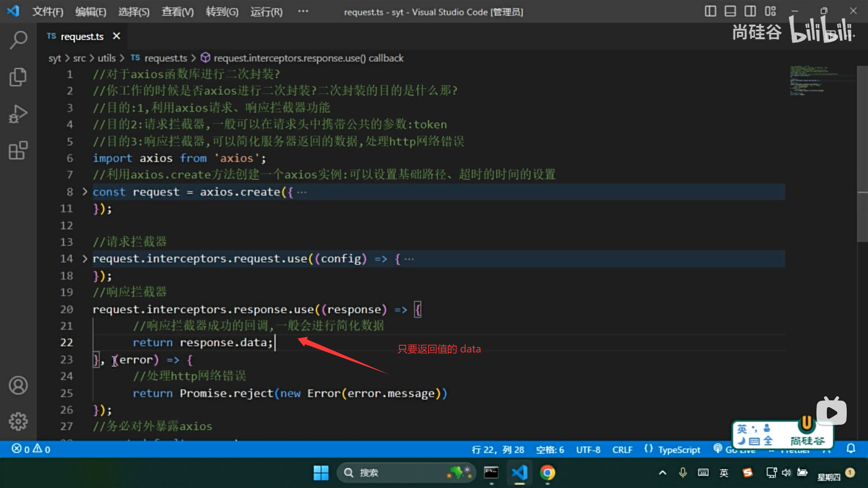
Task: Open Run and Debug view
Action: 18,114
